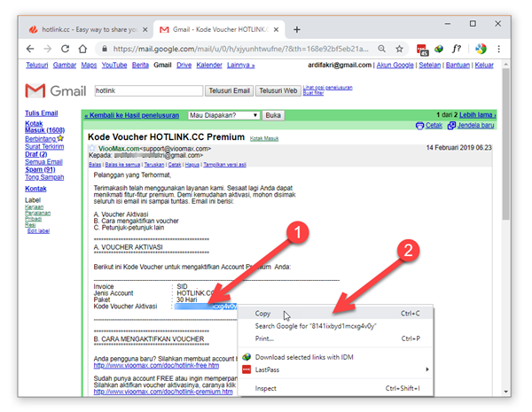Open Tong Sampah trash folder
The image size is (532, 412).
(x=44, y=177)
